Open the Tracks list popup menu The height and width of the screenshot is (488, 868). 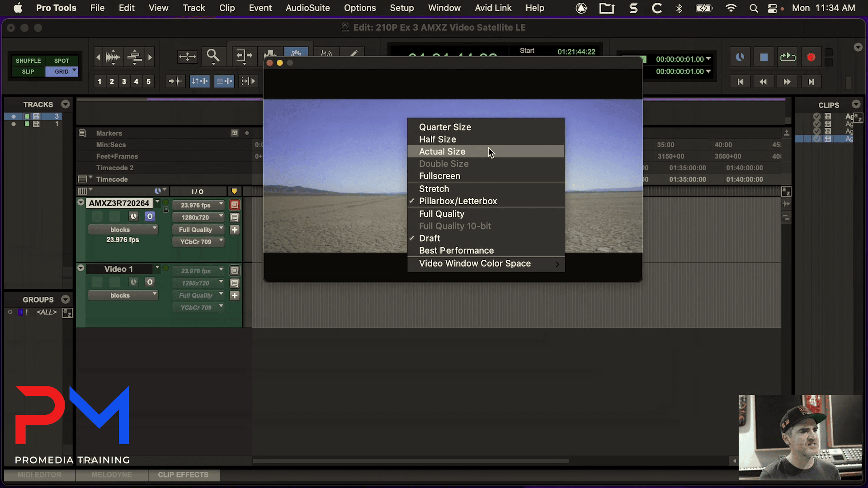(66, 104)
